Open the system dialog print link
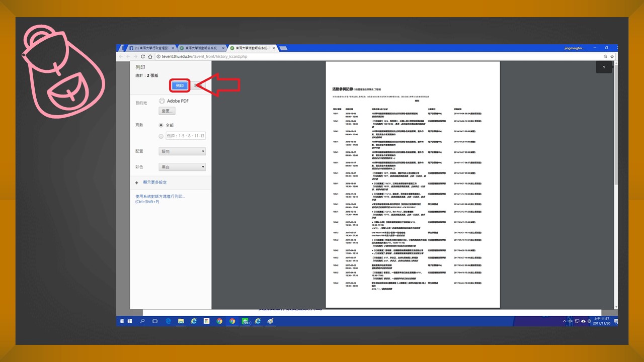 coord(160,197)
